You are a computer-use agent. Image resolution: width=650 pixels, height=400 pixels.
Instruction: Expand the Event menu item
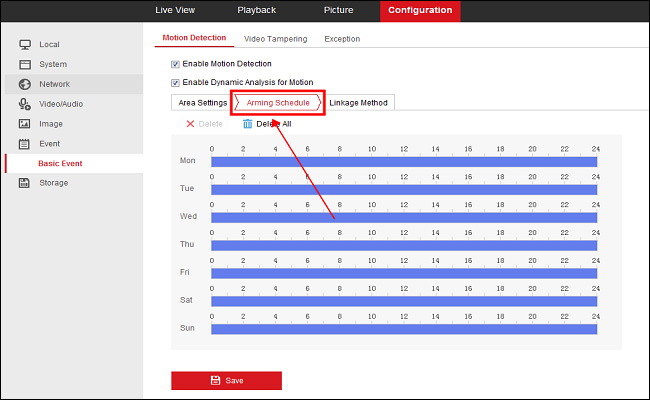pyautogui.click(x=49, y=144)
